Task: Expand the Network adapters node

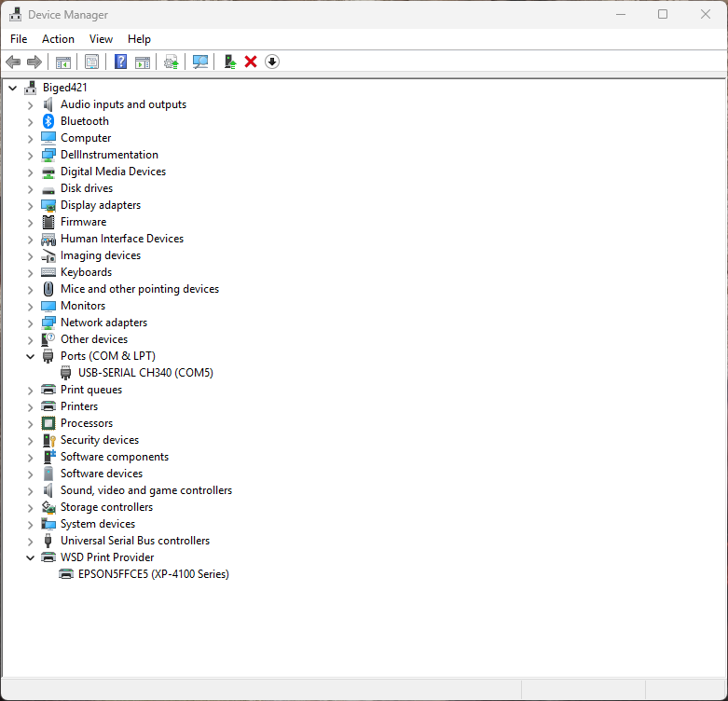Action: coord(30,323)
